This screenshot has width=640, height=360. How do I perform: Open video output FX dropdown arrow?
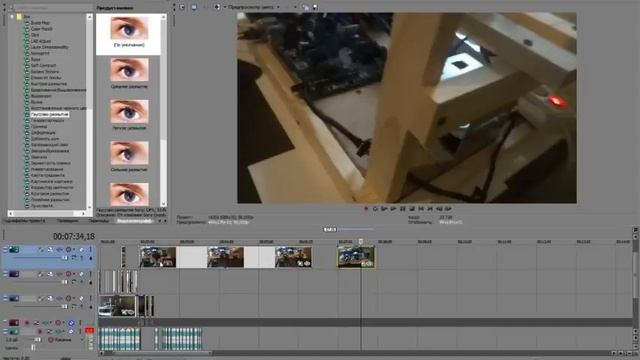(224, 7)
